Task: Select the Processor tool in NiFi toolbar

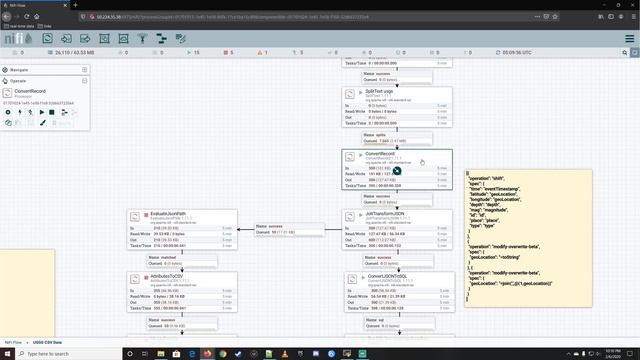Action: 47,39
